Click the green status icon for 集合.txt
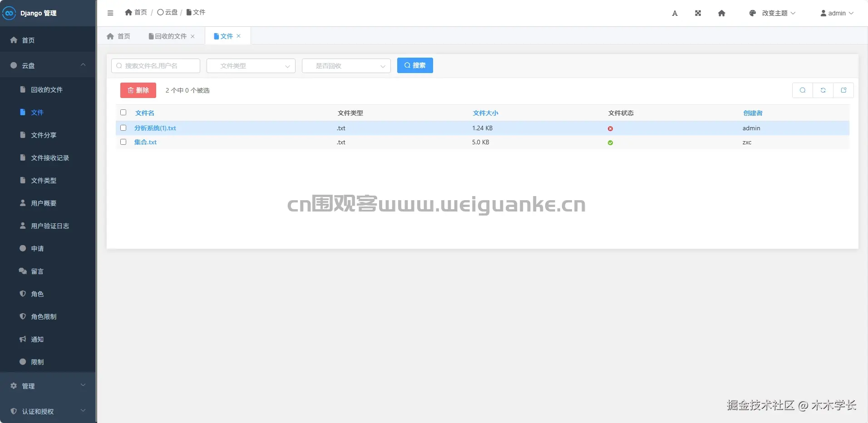Image resolution: width=868 pixels, height=423 pixels. click(610, 143)
